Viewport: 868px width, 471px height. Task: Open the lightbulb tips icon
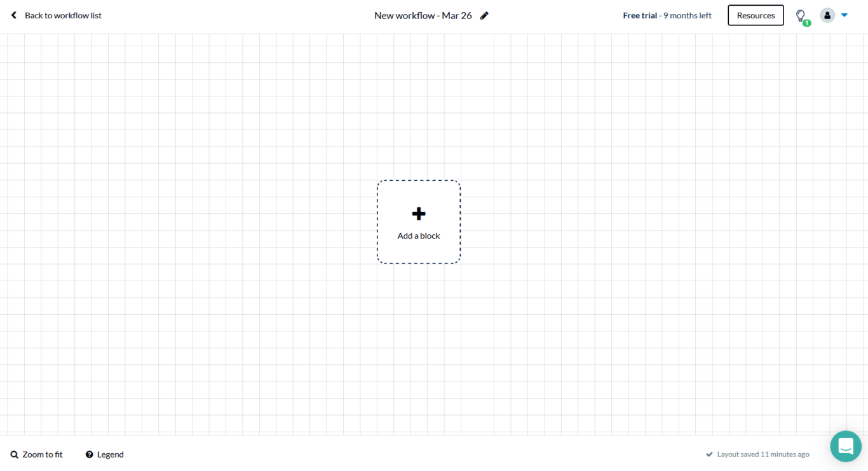point(801,15)
